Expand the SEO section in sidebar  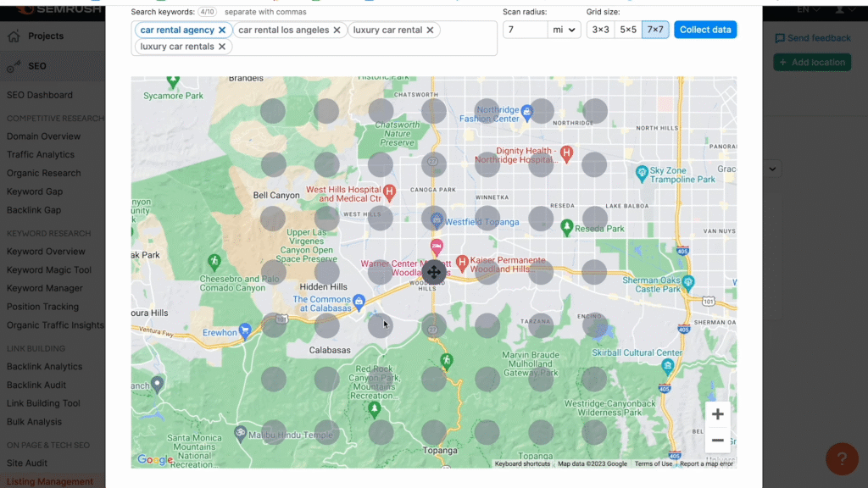pos(37,66)
